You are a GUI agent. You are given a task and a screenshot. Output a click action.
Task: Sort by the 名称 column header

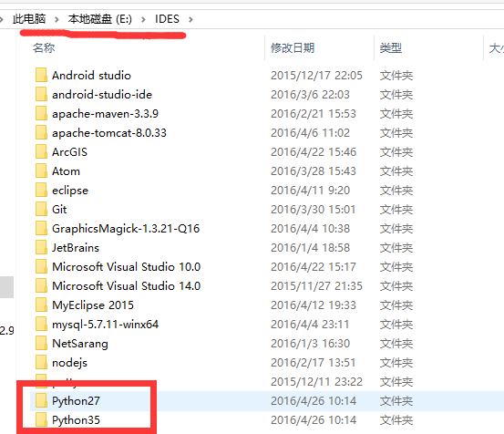tap(44, 48)
